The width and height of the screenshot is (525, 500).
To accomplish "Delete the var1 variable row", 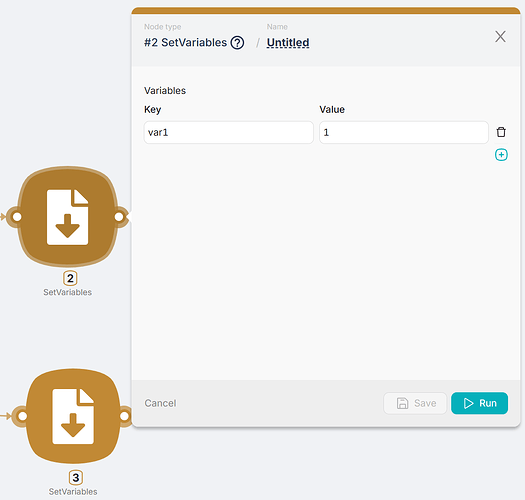I will 501,132.
